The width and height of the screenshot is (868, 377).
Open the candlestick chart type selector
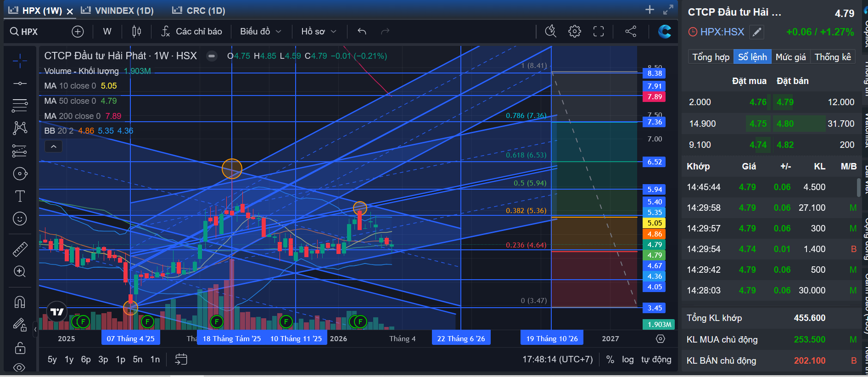click(136, 32)
